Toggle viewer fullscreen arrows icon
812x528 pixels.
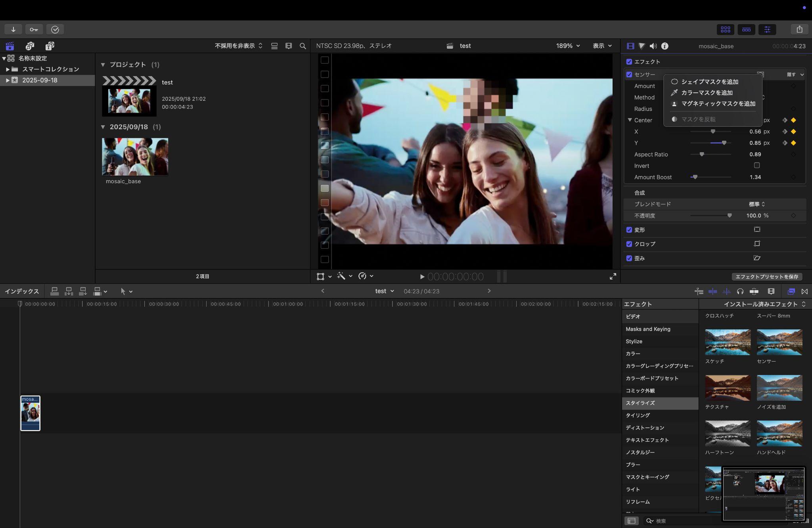(x=613, y=276)
